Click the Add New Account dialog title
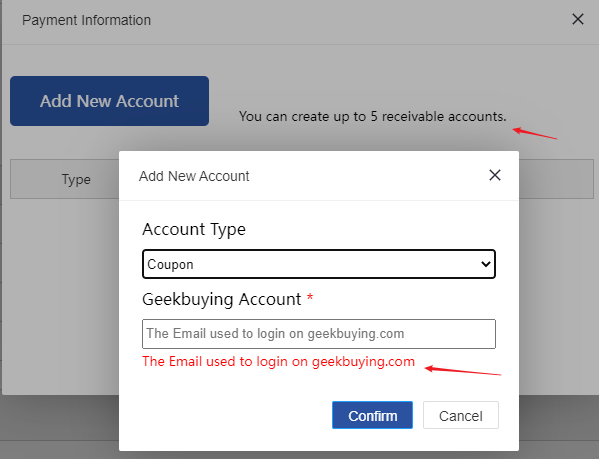The height and width of the screenshot is (459, 599). coord(194,176)
